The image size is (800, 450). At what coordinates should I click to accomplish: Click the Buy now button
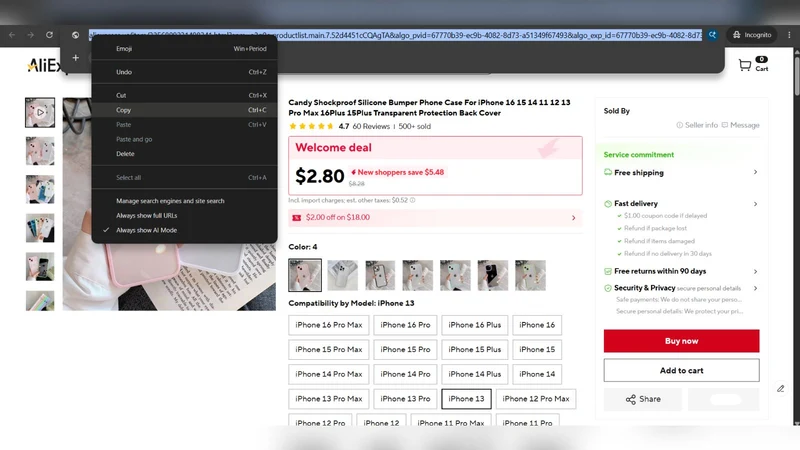point(682,341)
